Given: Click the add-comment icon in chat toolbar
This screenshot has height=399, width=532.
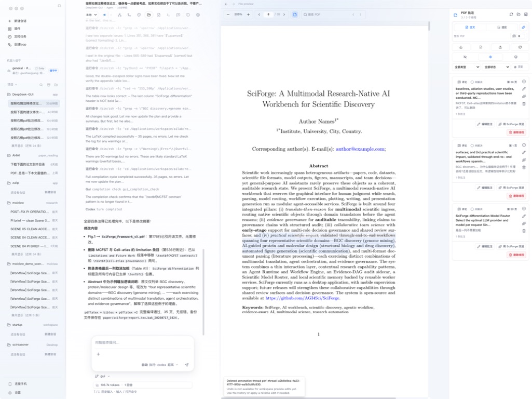Looking at the screenshot, I should coord(178,15).
